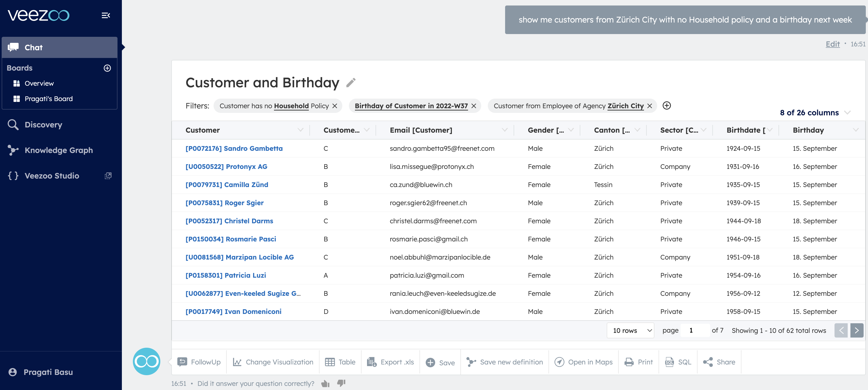Image resolution: width=868 pixels, height=390 pixels.
Task: Go to the next results page
Action: (857, 330)
